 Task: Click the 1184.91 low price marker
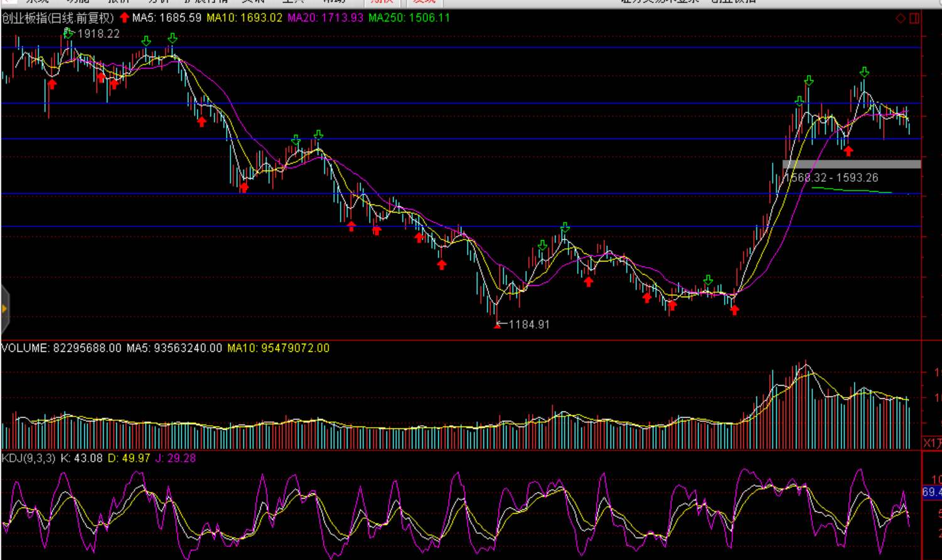point(528,325)
